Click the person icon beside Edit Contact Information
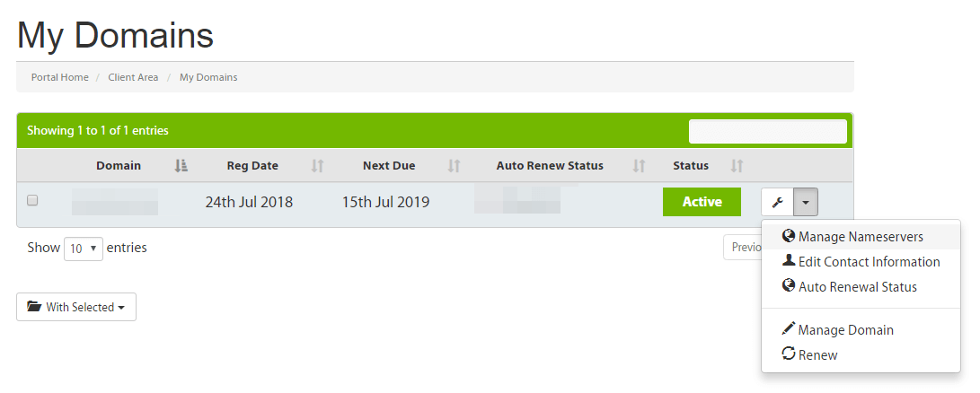Viewport: 980px width, 393px height. coord(789,261)
